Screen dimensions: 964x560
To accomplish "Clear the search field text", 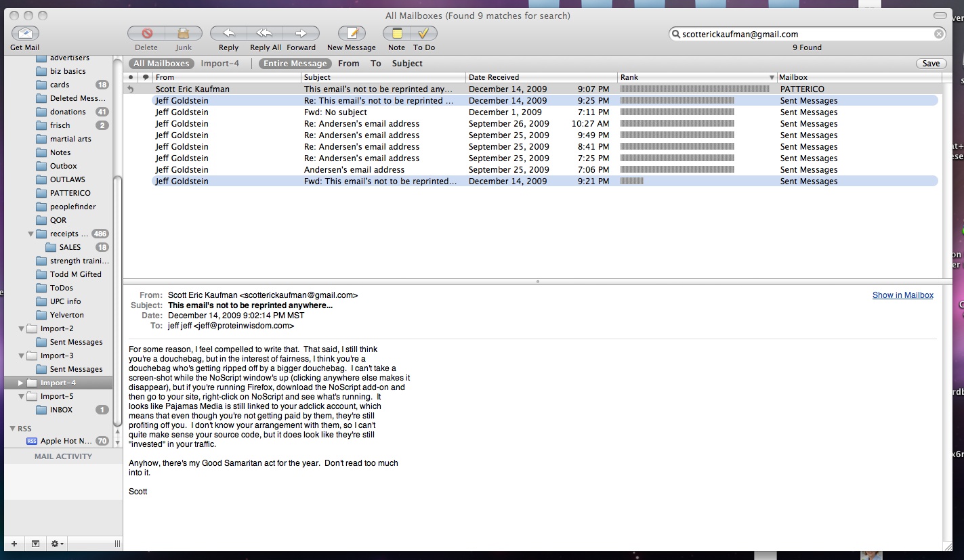I will click(938, 34).
